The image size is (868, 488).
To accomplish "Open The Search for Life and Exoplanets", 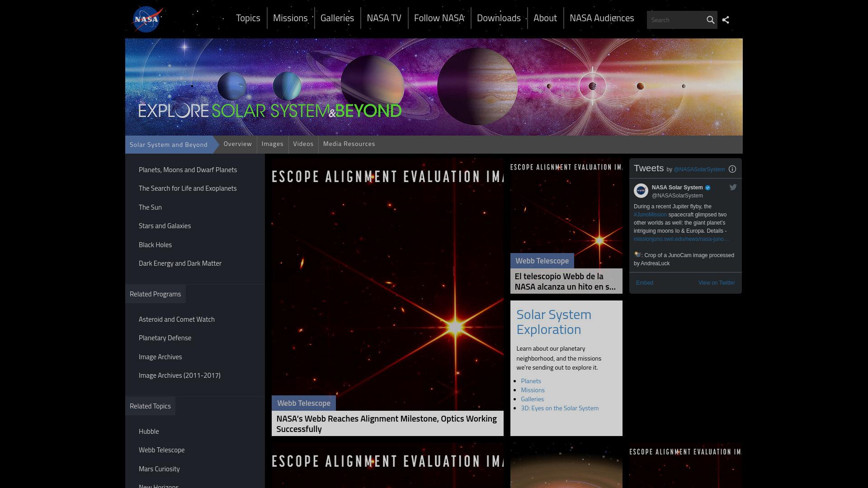I will pyautogui.click(x=188, y=188).
